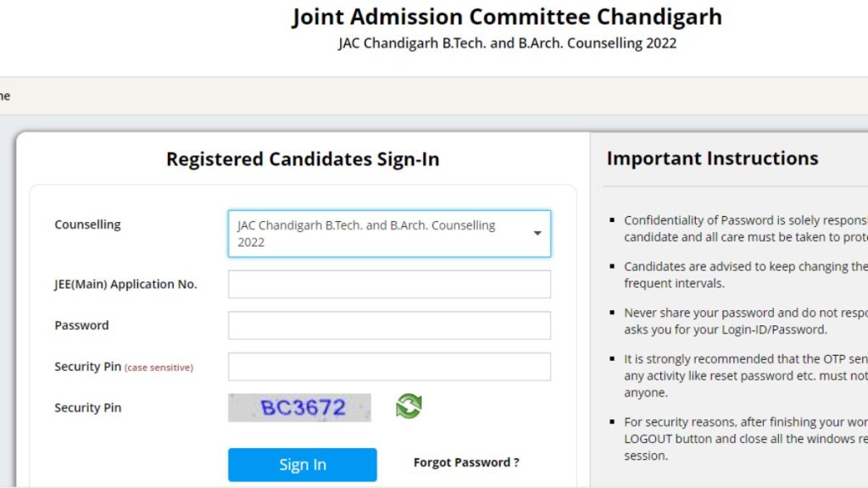Click the JAC Chandigarh Counselling 2022 subtitle
868x488 pixels.
pyautogui.click(x=507, y=42)
